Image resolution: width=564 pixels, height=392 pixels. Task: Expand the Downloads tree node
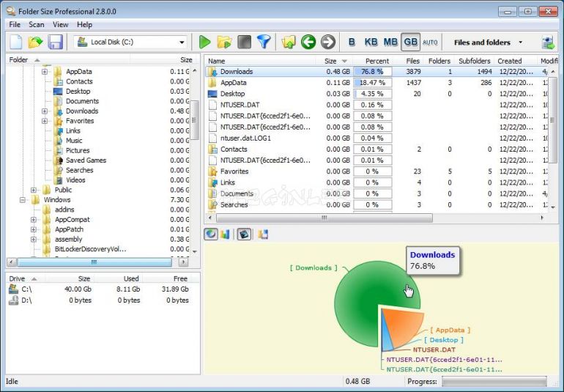[44, 111]
